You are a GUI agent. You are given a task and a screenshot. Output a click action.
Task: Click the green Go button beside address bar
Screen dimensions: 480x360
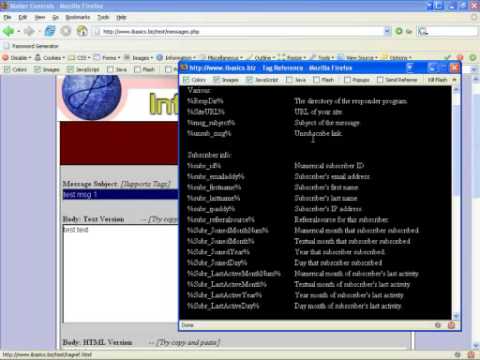[399, 31]
